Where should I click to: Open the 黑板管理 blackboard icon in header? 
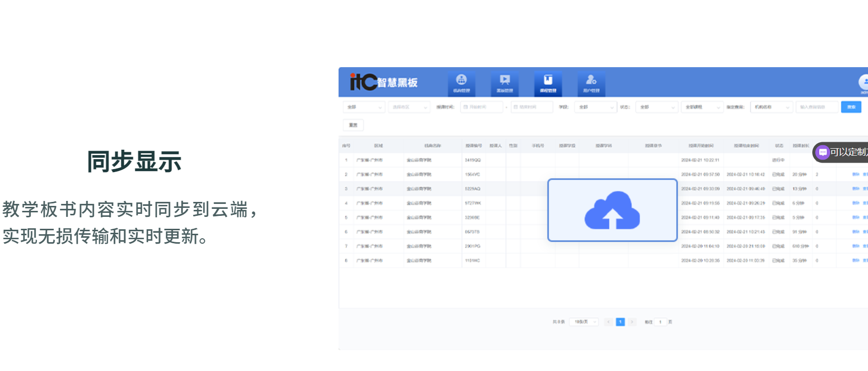(505, 83)
